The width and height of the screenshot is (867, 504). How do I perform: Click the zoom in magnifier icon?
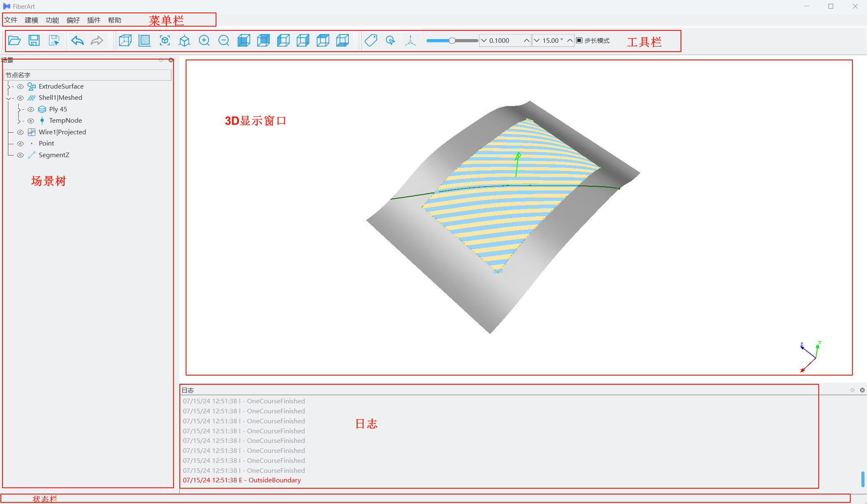click(x=204, y=40)
